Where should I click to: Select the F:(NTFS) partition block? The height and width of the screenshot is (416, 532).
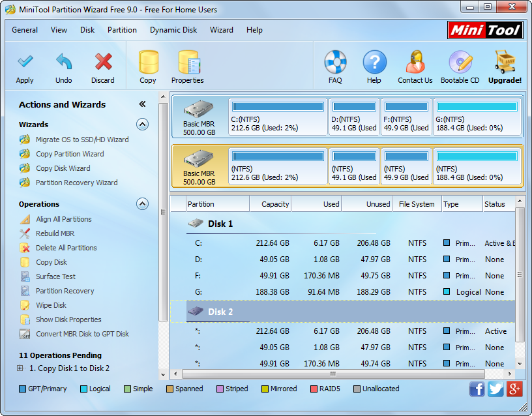[x=406, y=117]
